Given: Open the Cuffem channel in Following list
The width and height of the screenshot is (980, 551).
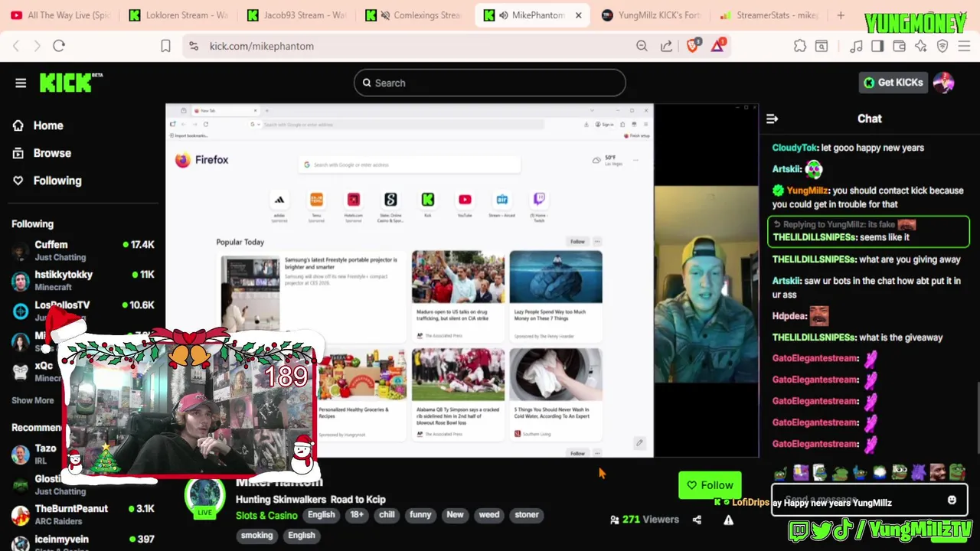Looking at the screenshot, I should (83, 250).
